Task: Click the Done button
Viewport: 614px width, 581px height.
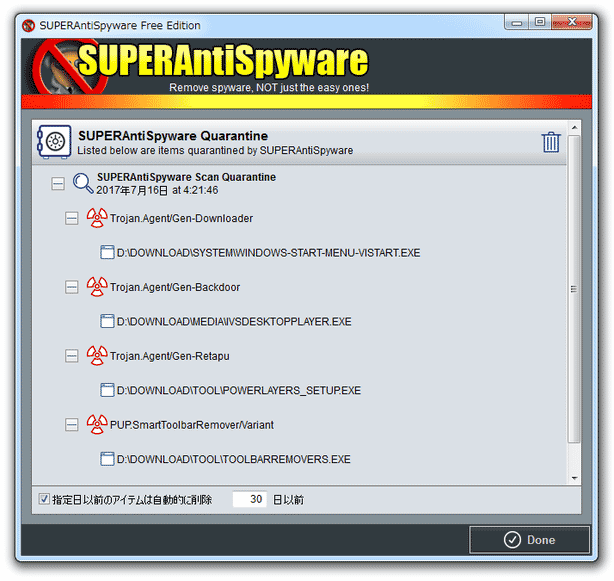Action: pos(529,540)
